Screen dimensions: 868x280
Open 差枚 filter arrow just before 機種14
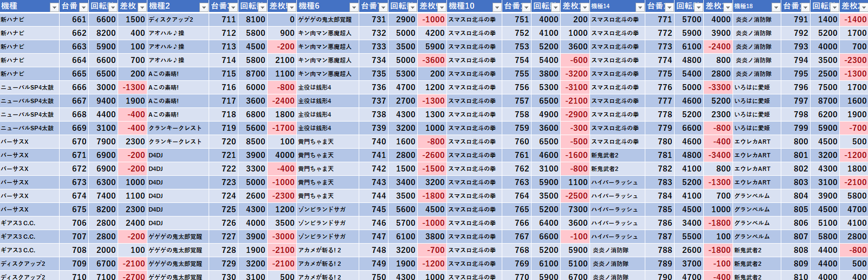[x=584, y=7]
